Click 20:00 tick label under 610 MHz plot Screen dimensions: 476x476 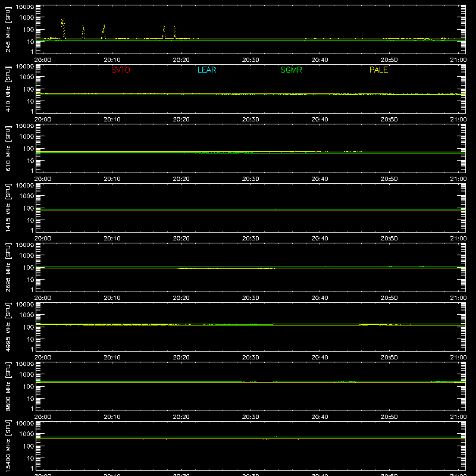[x=42, y=179]
